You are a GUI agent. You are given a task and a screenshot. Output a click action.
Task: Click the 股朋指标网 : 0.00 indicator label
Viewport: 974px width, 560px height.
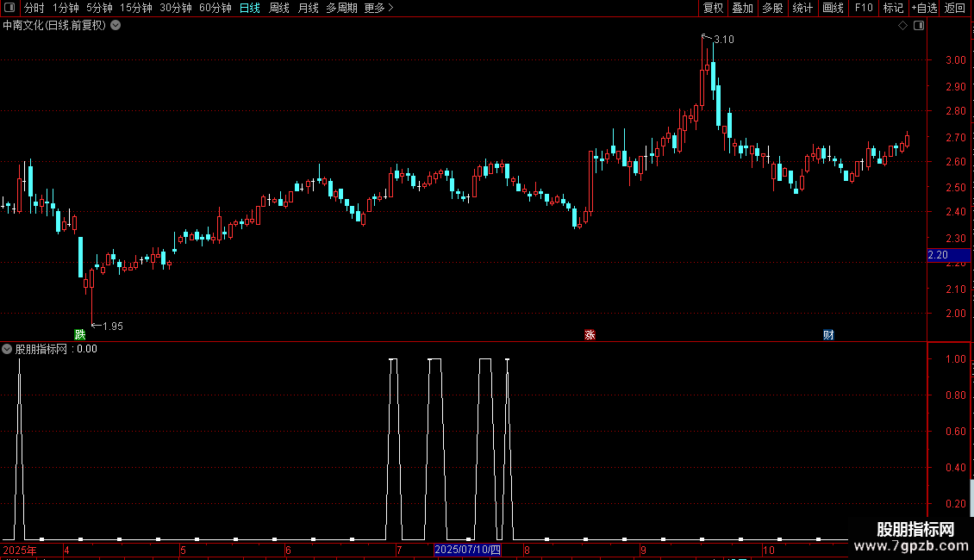coord(56,349)
